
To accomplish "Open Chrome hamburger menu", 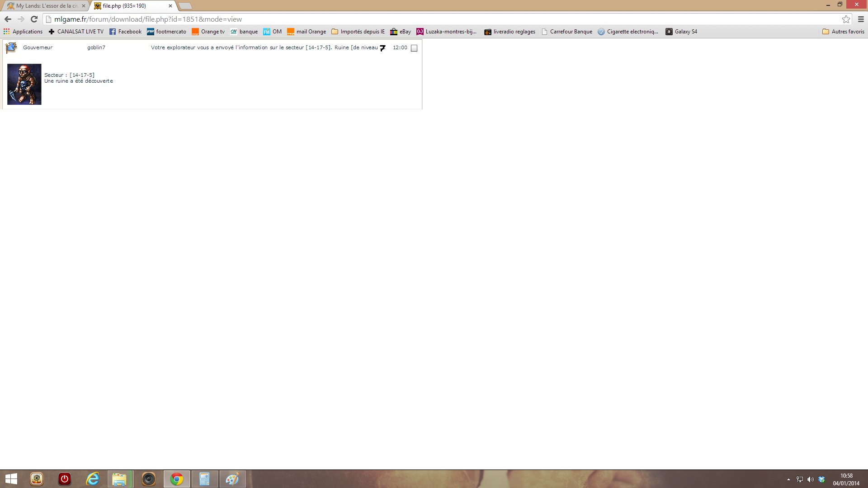I will [861, 19].
